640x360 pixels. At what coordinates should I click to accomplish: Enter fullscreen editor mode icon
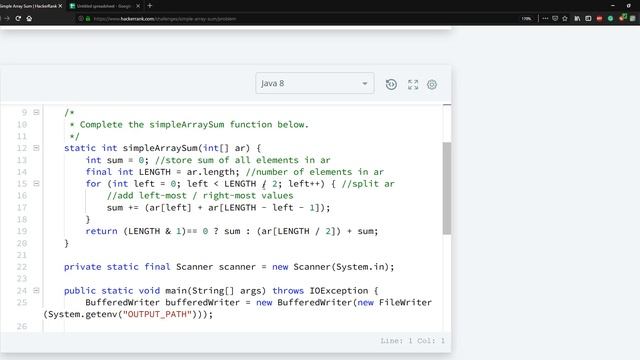tap(413, 84)
